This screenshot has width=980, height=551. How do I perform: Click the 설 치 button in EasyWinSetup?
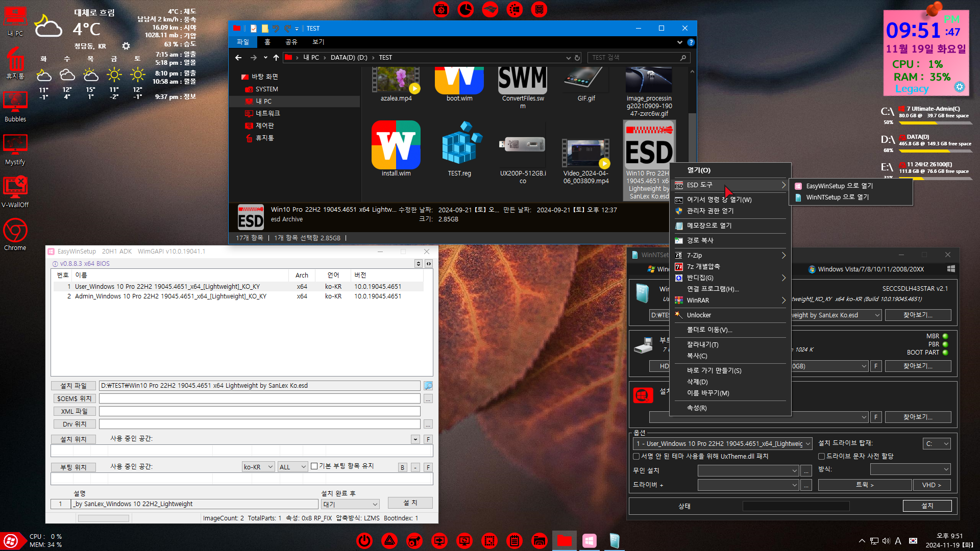(410, 503)
